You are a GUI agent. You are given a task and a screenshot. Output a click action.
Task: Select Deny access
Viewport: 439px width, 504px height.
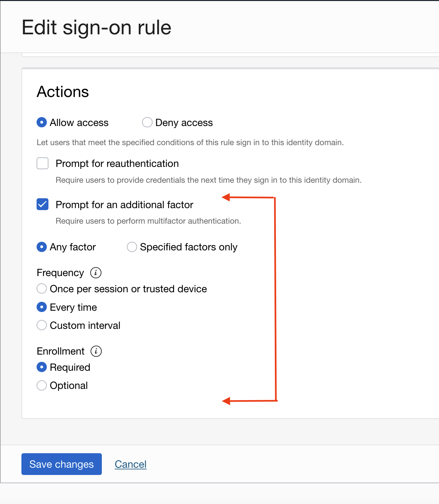click(x=147, y=122)
